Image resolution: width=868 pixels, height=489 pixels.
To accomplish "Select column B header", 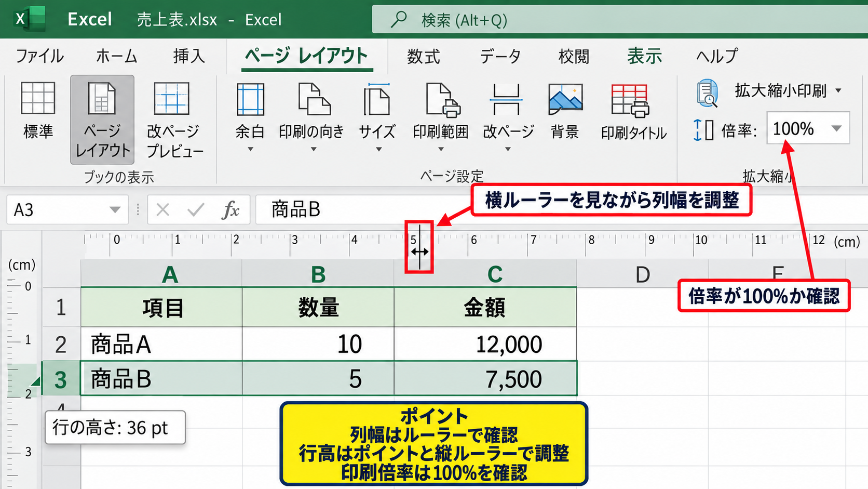I will [318, 274].
